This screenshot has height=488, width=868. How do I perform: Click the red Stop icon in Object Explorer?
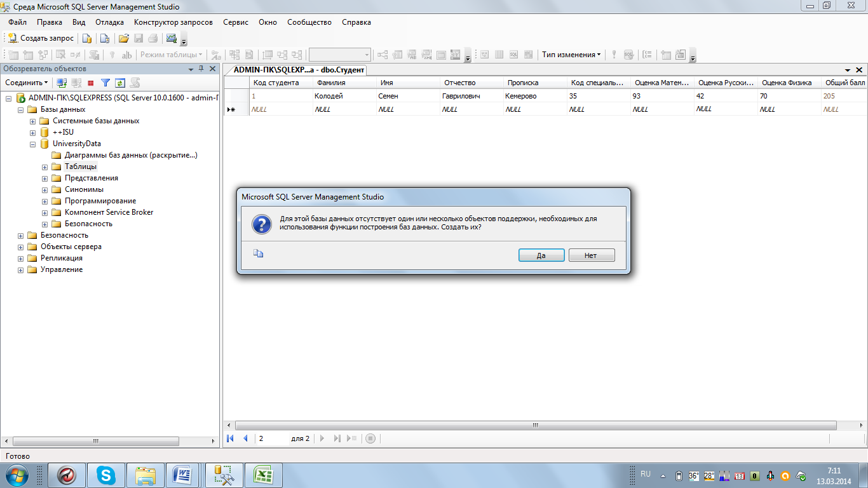pyautogui.click(x=91, y=83)
